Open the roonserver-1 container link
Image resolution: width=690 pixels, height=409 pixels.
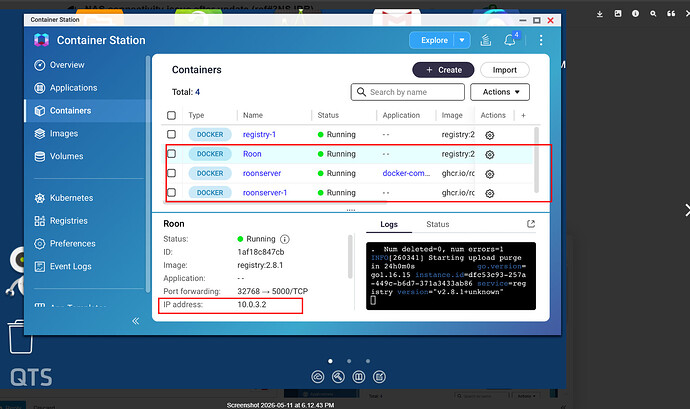[x=265, y=192]
